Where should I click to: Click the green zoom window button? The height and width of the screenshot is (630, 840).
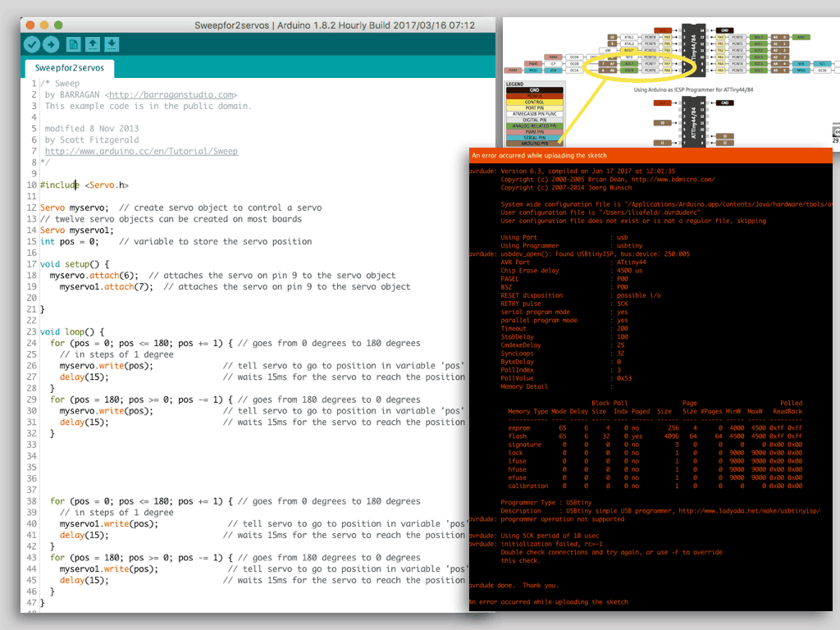tap(58, 25)
